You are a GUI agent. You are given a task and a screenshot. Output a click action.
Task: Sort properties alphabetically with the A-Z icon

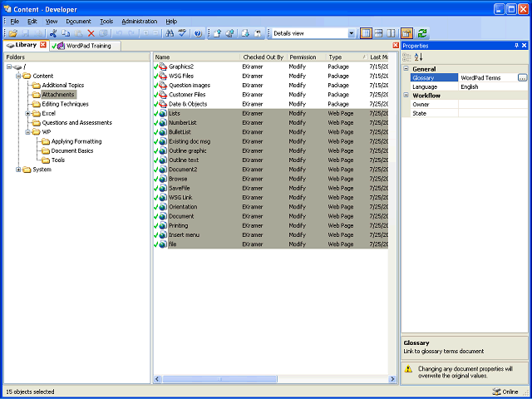419,57
